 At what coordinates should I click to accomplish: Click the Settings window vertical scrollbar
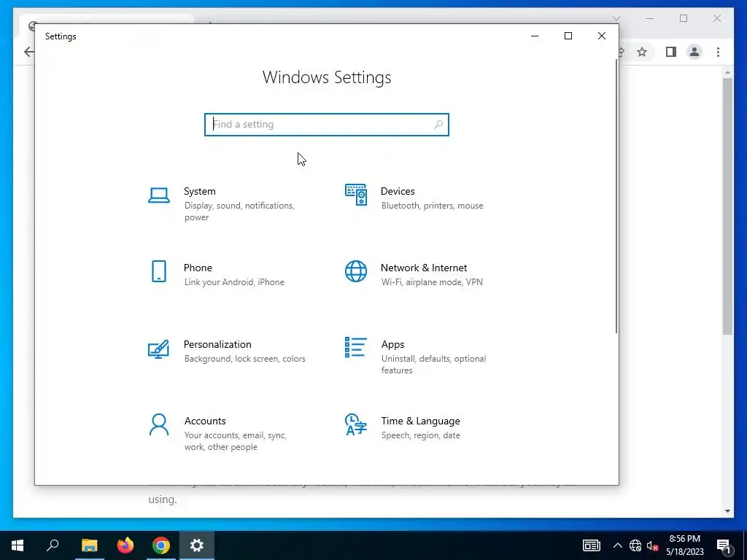pyautogui.click(x=616, y=196)
